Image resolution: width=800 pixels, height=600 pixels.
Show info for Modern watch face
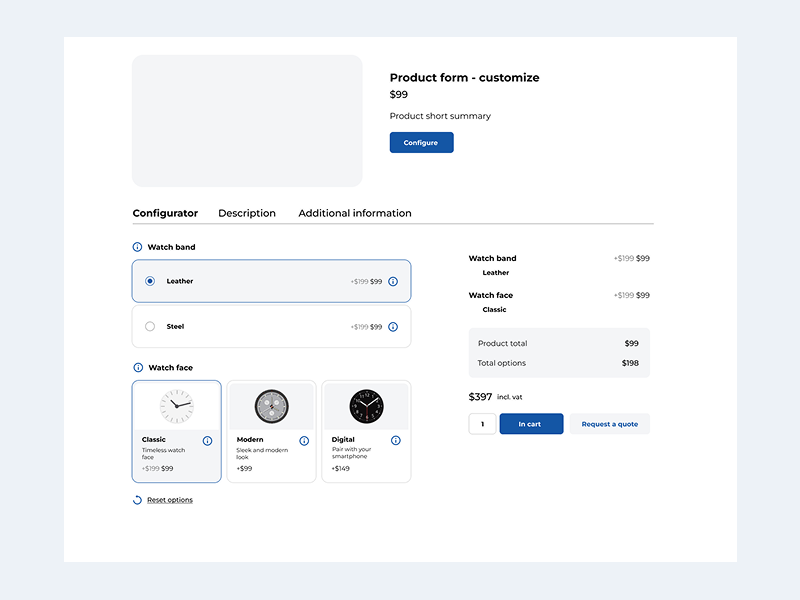tap(304, 441)
